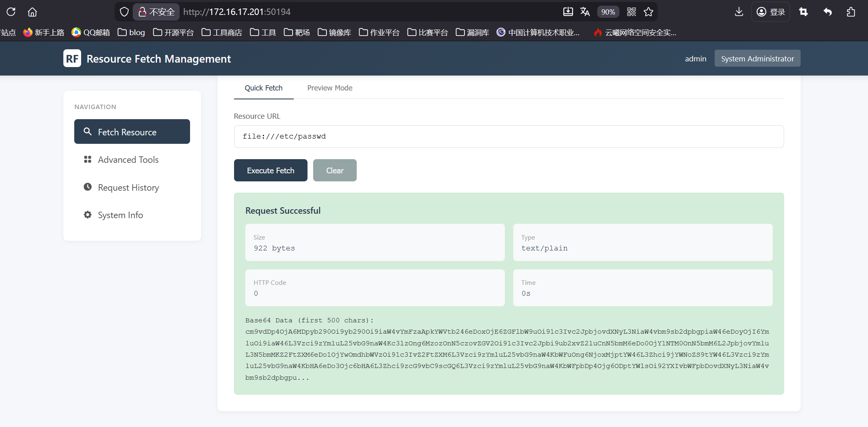Click the RF logo badge

click(72, 59)
